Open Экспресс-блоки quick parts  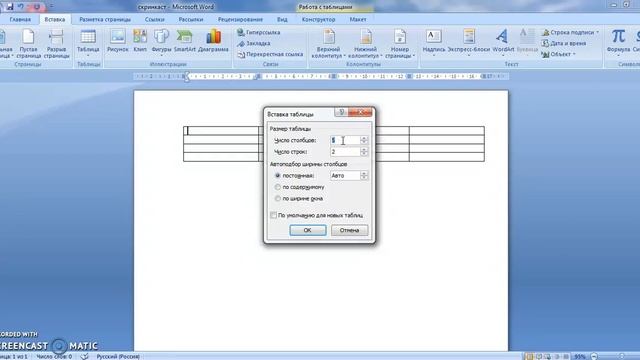pos(469,42)
